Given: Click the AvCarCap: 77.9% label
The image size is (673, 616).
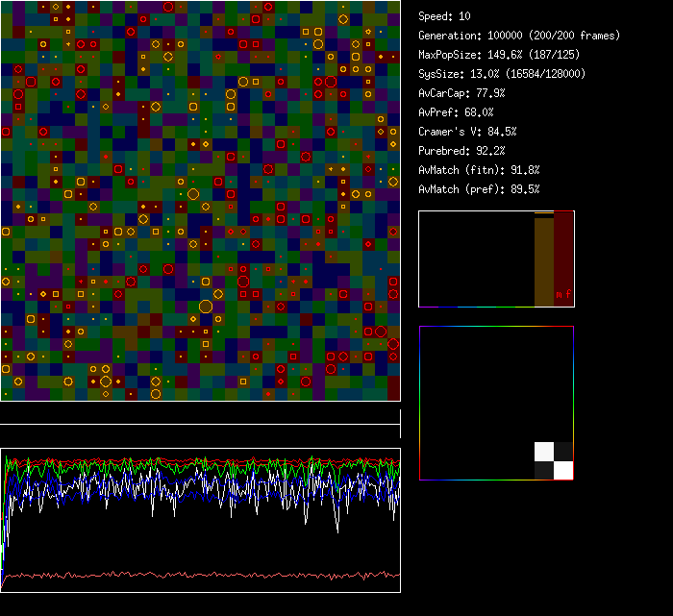Looking at the screenshot, I should (x=461, y=93).
